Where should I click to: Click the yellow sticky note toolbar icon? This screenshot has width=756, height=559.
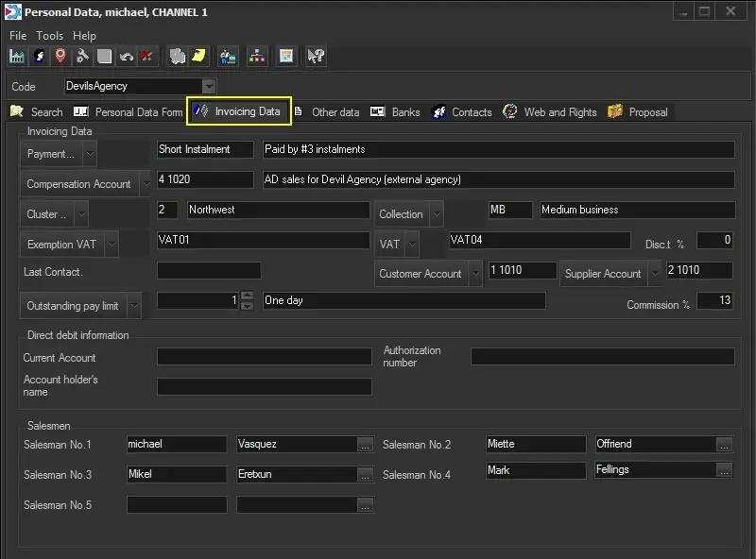click(199, 57)
